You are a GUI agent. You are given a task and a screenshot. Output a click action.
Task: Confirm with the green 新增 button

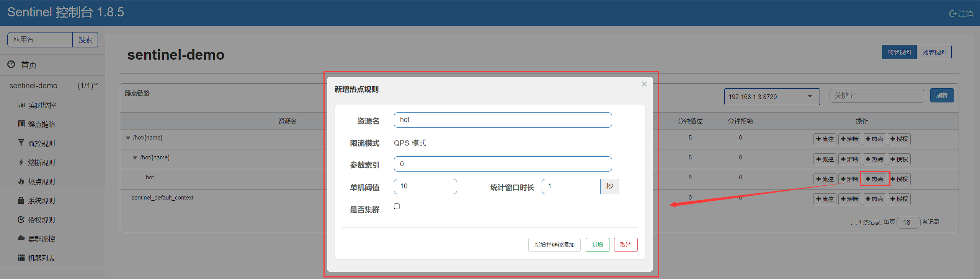[597, 245]
